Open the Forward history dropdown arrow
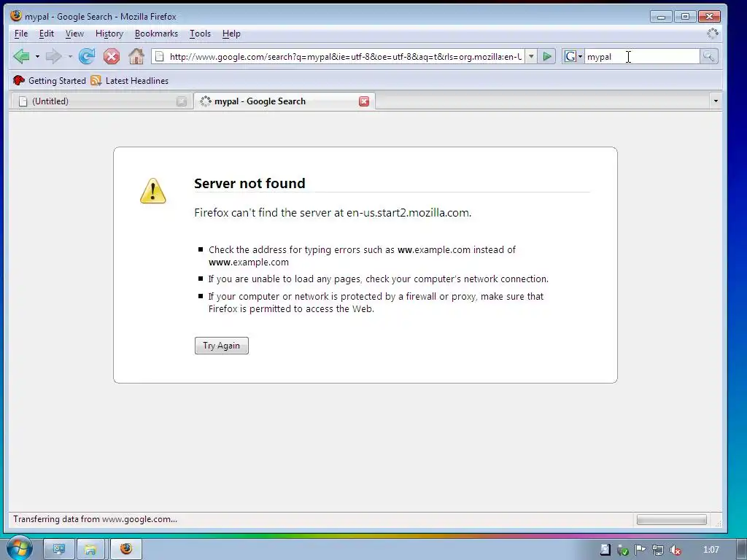The height and width of the screenshot is (560, 747). coord(70,57)
